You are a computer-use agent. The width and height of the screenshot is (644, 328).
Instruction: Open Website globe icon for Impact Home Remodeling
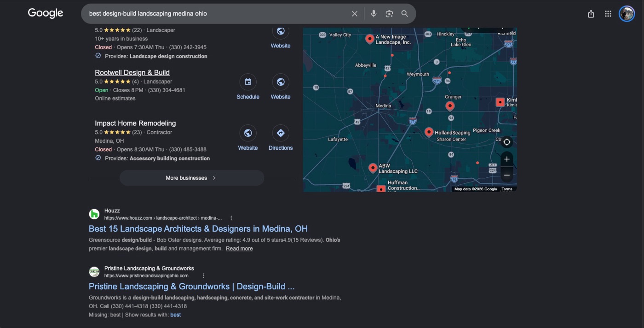click(x=248, y=133)
